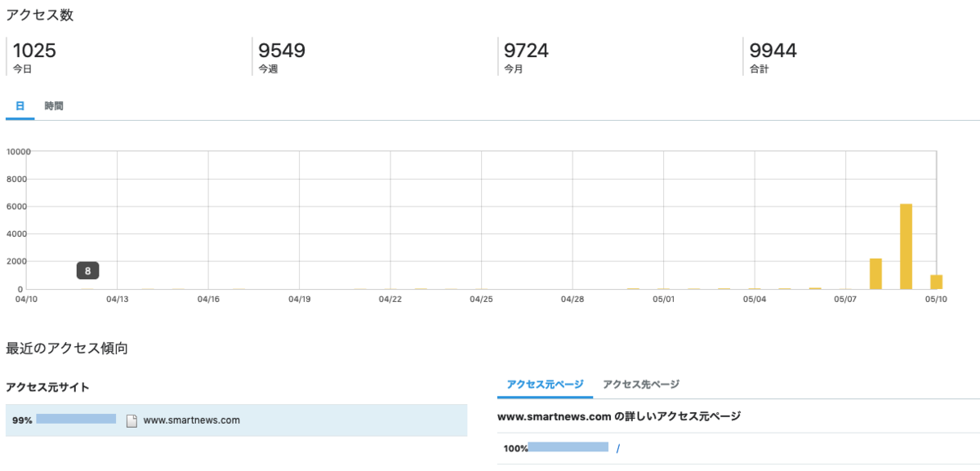The width and height of the screenshot is (980, 471).
Task: Switch to the 時間 (hour) tab
Action: (54, 106)
